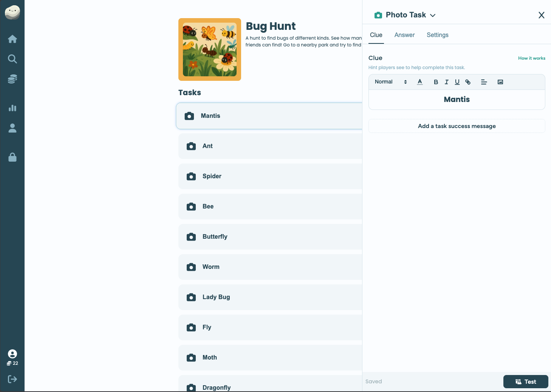The height and width of the screenshot is (392, 551).
Task: Select the Ant task row
Action: tap(270, 146)
